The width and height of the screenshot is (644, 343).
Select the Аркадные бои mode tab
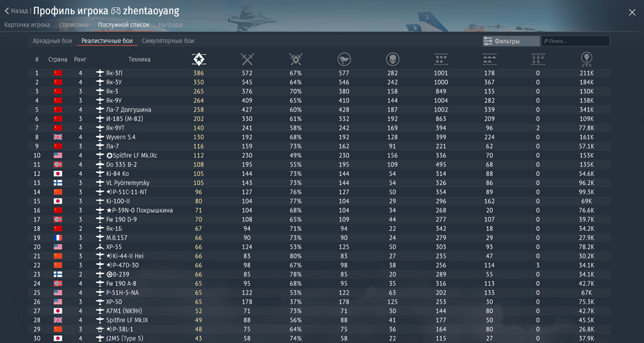52,41
